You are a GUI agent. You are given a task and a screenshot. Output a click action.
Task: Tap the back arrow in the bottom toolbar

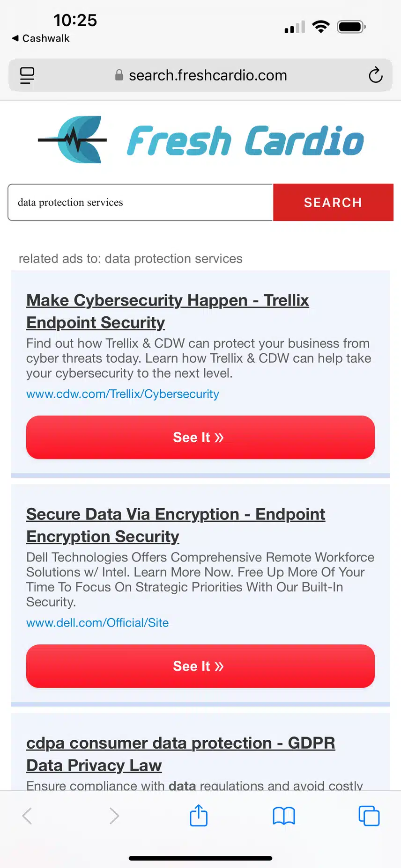click(28, 816)
